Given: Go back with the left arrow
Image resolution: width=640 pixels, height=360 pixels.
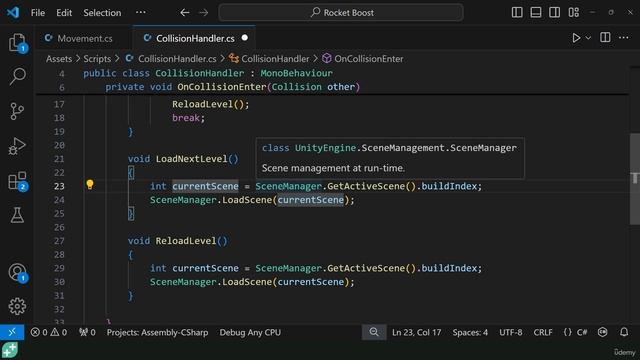Looking at the screenshot, I should pyautogui.click(x=184, y=13).
